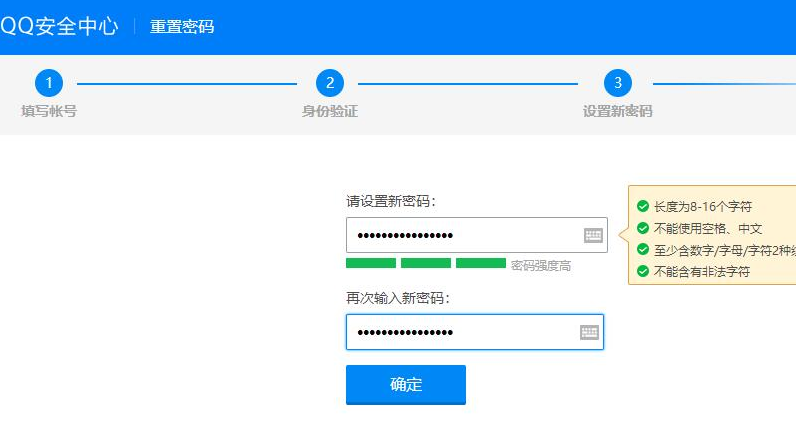Viewport: 796px width, 431px height.
Task: Click green check beside 不能含有非法字符
Action: [x=643, y=271]
